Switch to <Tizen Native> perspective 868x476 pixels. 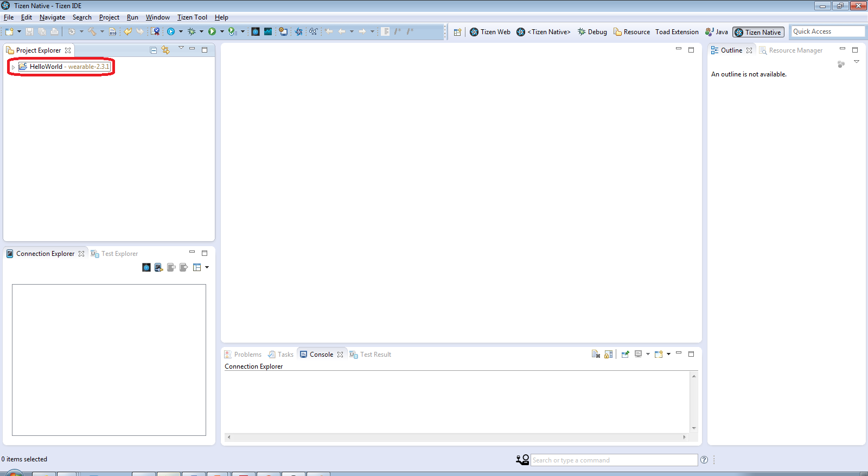point(544,32)
